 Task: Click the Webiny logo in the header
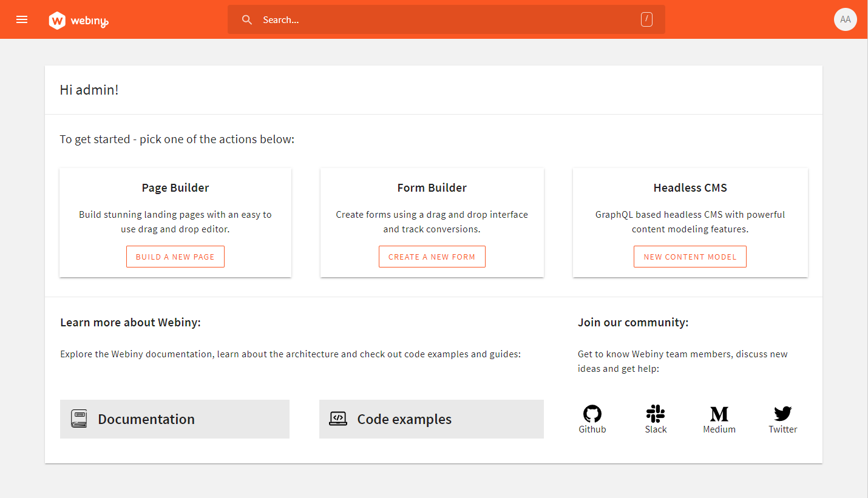coord(78,19)
